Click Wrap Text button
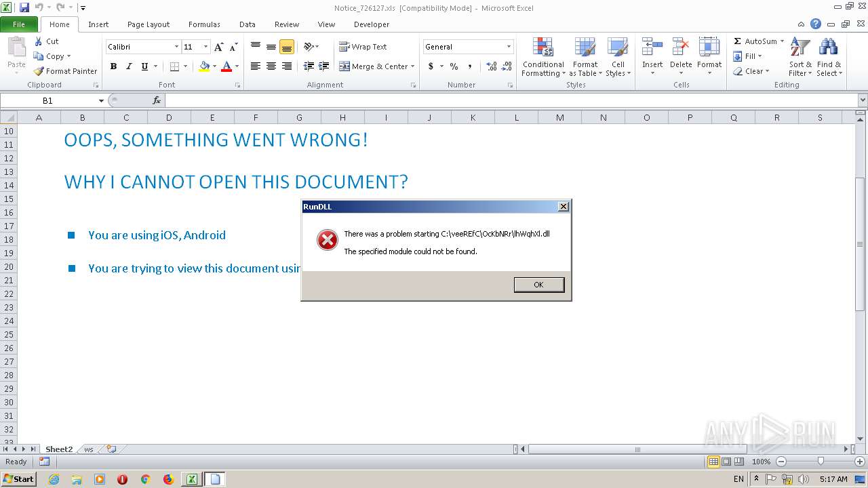868x488 pixels. (363, 47)
